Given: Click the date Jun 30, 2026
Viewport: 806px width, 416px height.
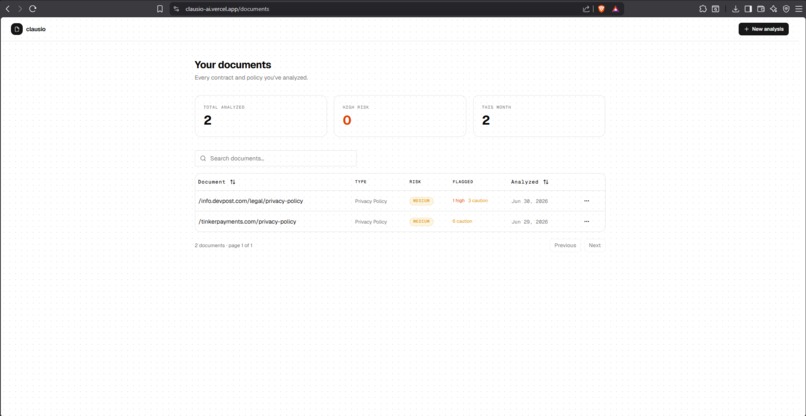Looking at the screenshot, I should pos(530,201).
